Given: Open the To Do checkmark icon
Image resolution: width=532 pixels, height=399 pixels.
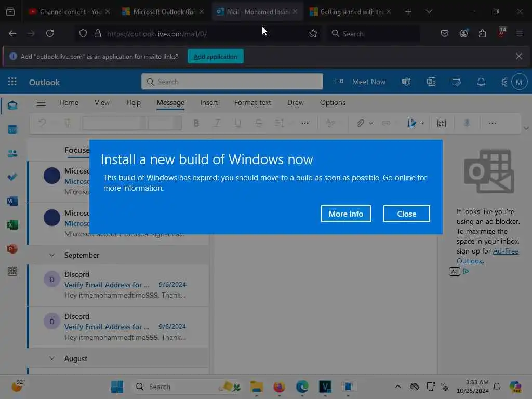Looking at the screenshot, I should [x=12, y=177].
